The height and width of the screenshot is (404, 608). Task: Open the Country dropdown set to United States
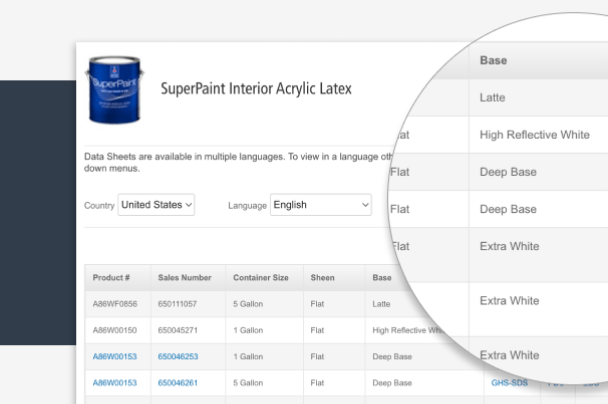(x=156, y=205)
